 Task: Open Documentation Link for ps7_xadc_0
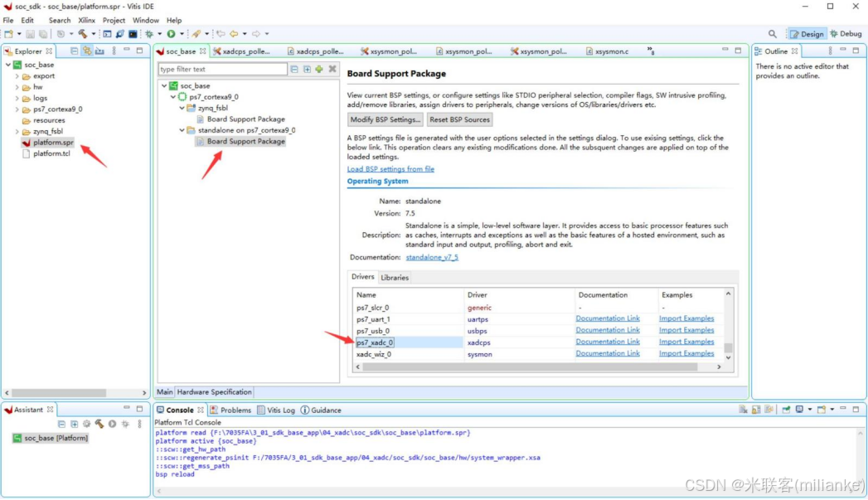pos(607,342)
